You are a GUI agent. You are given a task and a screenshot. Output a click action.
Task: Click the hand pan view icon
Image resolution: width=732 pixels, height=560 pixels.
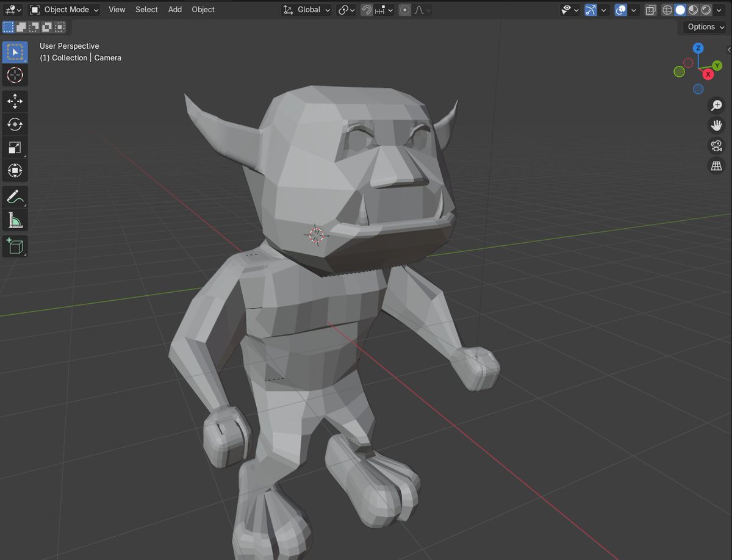(716, 125)
